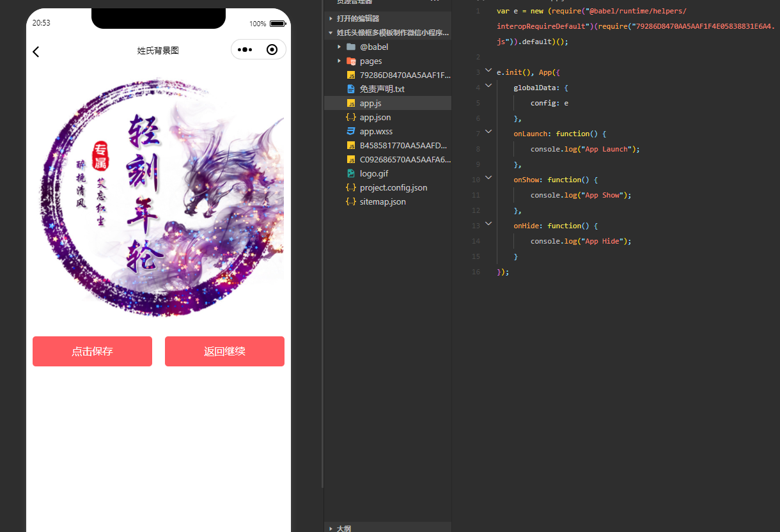Image resolution: width=780 pixels, height=532 pixels.
Task: Open the app.wxss stylesheet file
Action: [x=376, y=131]
